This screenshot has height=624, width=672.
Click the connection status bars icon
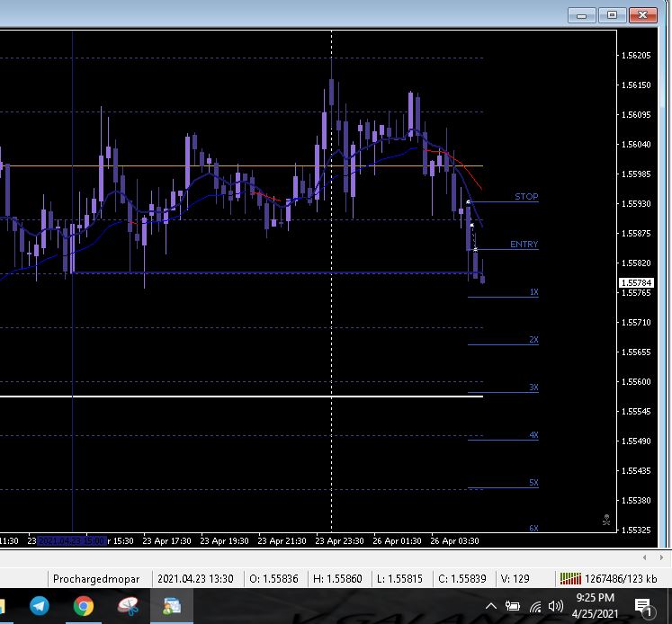coord(570,579)
